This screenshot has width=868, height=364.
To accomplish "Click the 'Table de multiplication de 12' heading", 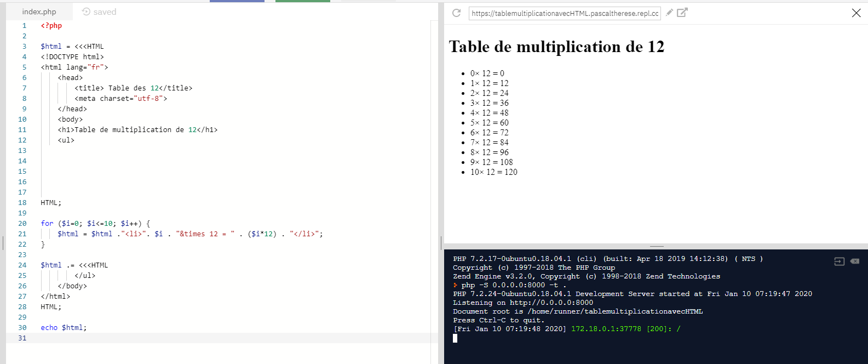I will tap(556, 47).
